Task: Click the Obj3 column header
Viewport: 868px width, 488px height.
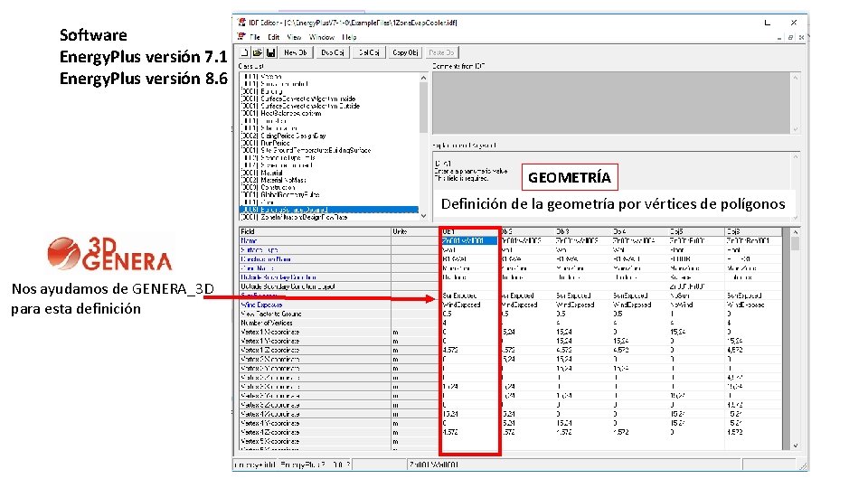Action: [x=583, y=231]
